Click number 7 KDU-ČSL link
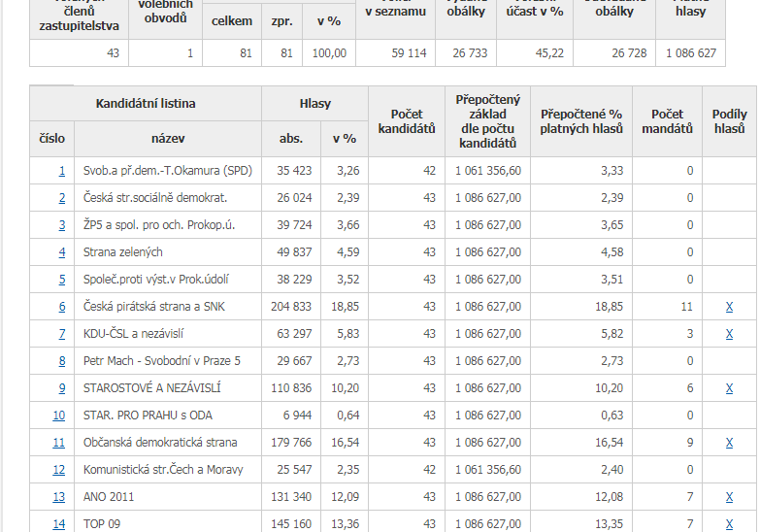The height and width of the screenshot is (532, 760). (x=61, y=334)
